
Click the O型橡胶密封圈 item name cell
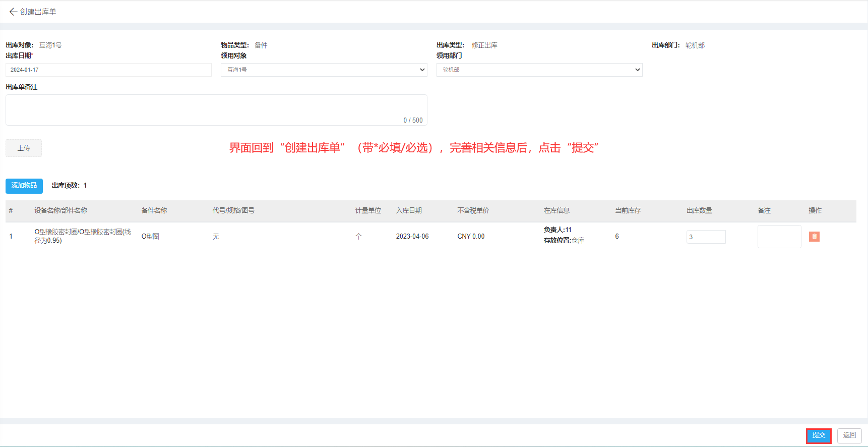pyautogui.click(x=83, y=236)
